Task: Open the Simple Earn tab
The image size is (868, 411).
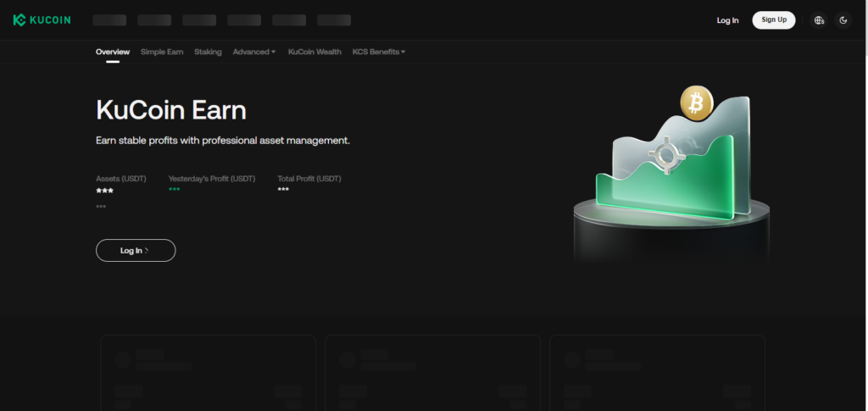Action: tap(162, 52)
